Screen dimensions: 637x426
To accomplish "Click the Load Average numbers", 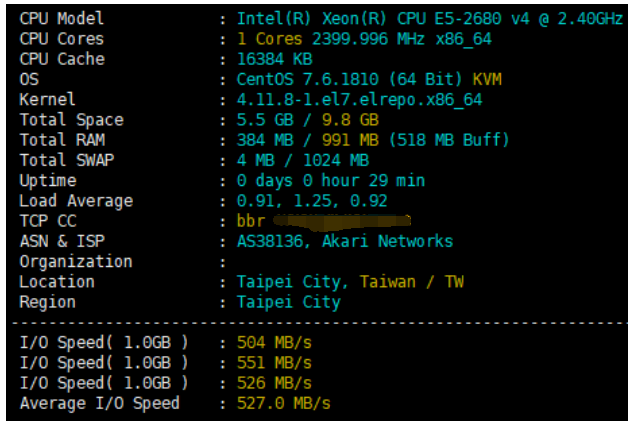I will [312, 201].
